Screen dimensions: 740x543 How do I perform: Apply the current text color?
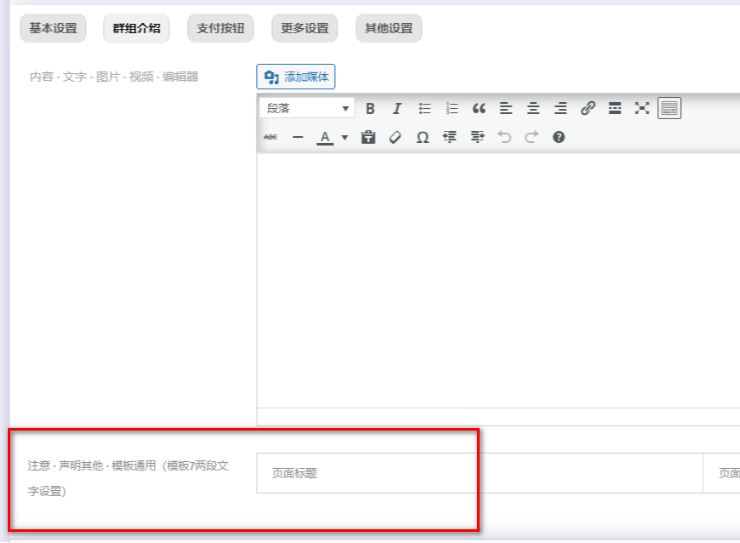tap(325, 137)
